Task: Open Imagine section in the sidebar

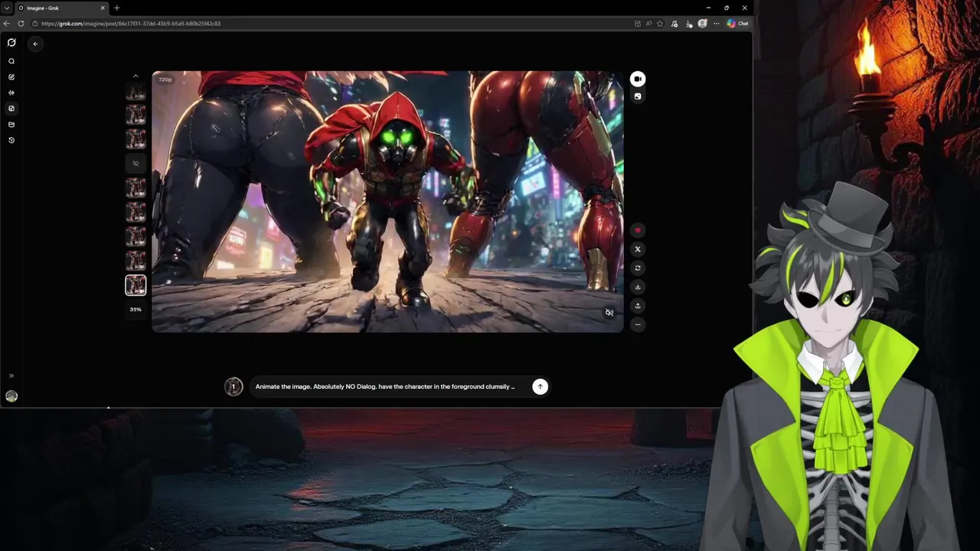Action: coord(11,109)
